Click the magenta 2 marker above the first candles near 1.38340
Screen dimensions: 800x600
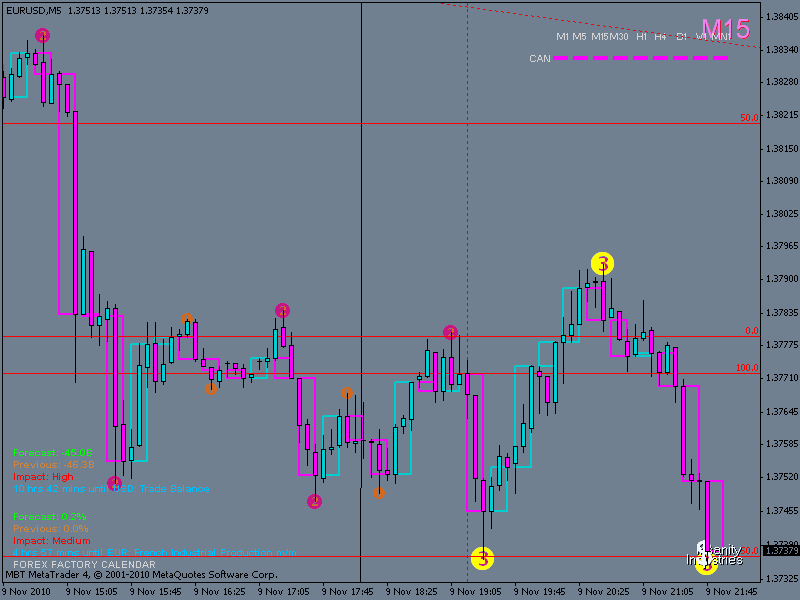(43, 36)
